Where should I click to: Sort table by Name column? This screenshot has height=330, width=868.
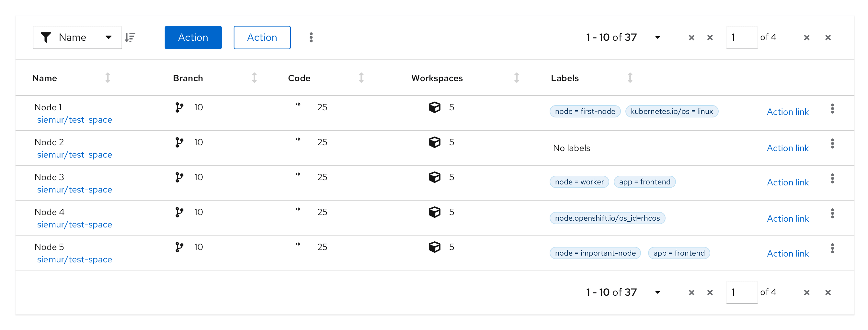click(108, 78)
